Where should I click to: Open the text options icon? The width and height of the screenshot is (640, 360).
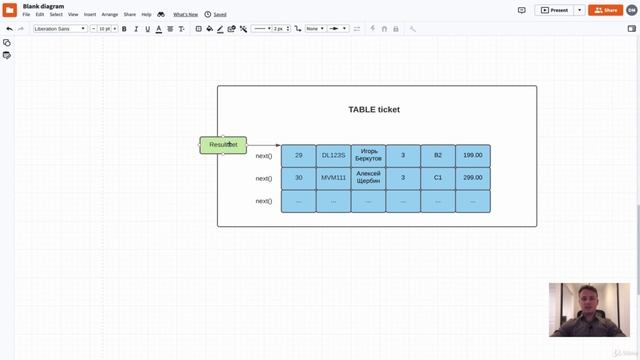[182, 29]
